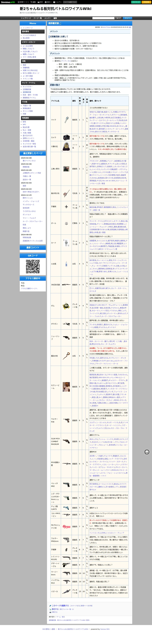Click the 38式歩兵銃 rifle image
152x644 pixels.
(66, 285)
